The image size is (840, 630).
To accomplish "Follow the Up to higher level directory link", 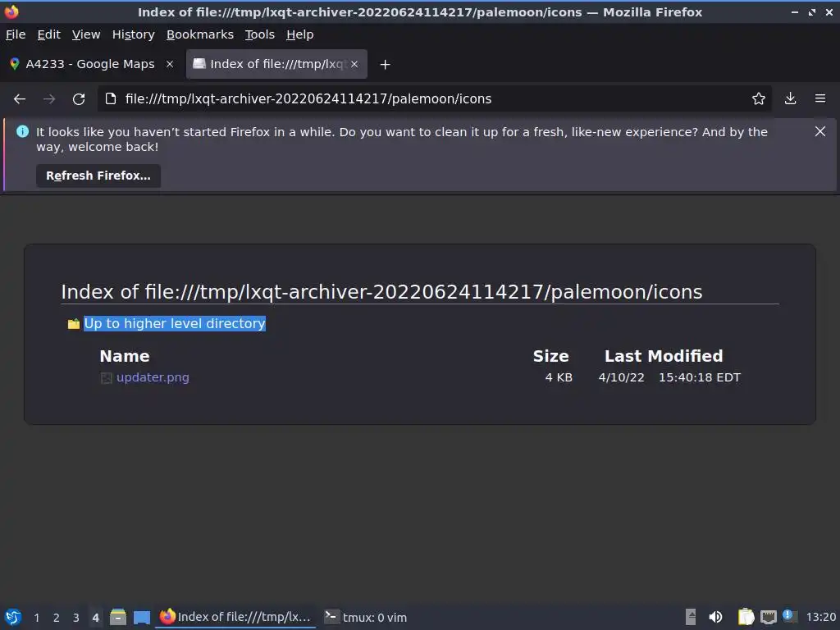I will (x=175, y=323).
